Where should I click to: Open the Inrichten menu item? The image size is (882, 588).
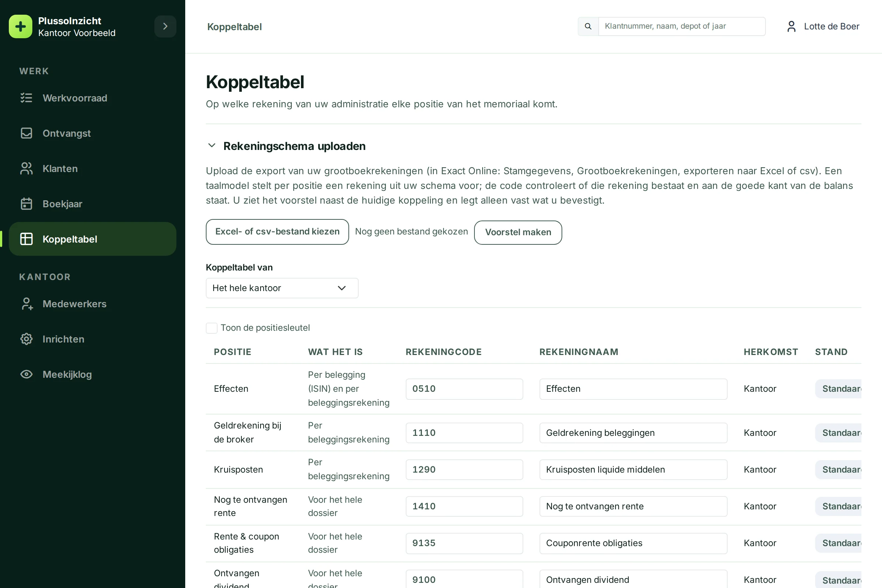(93, 339)
